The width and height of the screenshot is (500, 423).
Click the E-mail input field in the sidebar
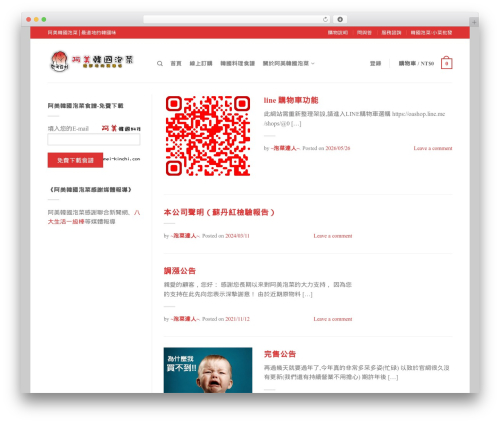(94, 139)
